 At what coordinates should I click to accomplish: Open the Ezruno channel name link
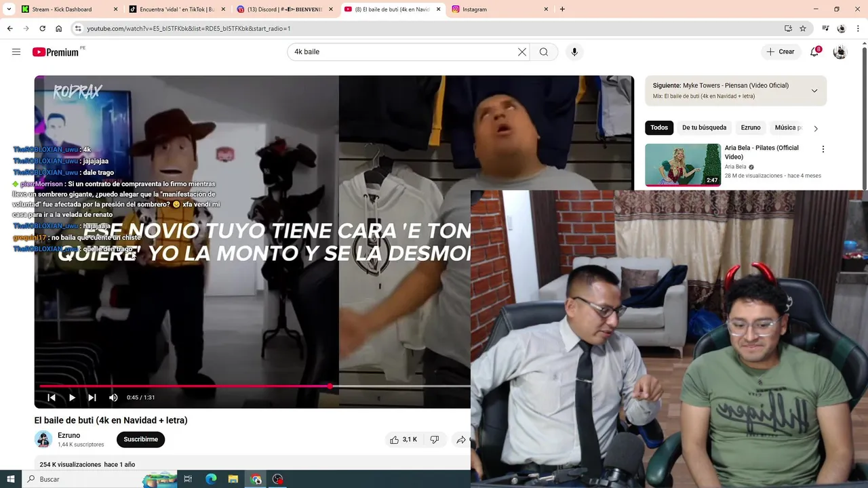click(x=69, y=436)
